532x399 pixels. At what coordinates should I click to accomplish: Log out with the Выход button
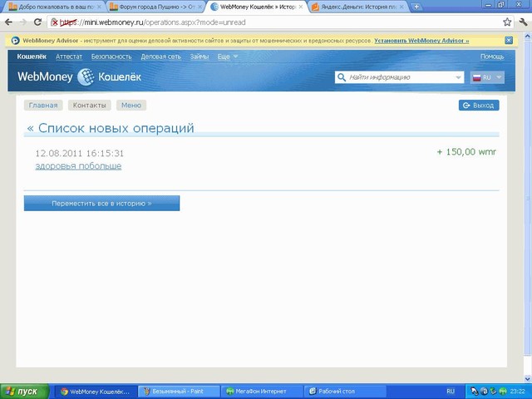pyautogui.click(x=479, y=106)
